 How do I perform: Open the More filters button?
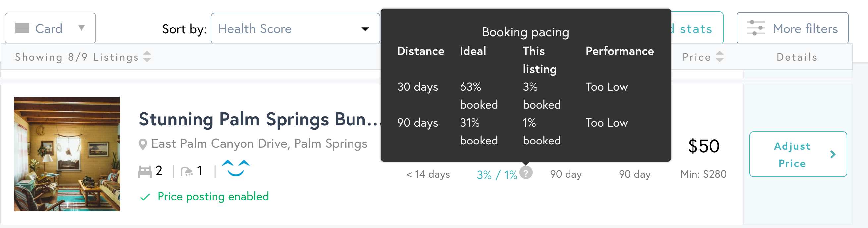[x=792, y=28]
